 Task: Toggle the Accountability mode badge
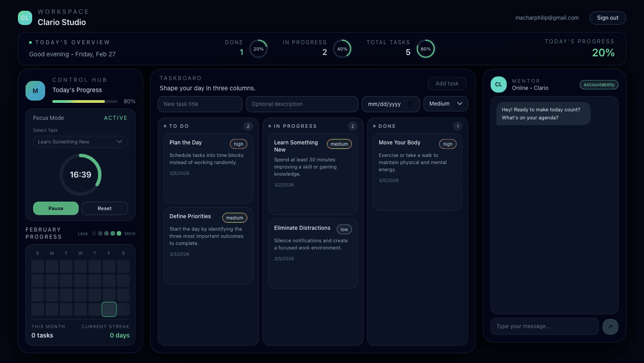point(599,85)
